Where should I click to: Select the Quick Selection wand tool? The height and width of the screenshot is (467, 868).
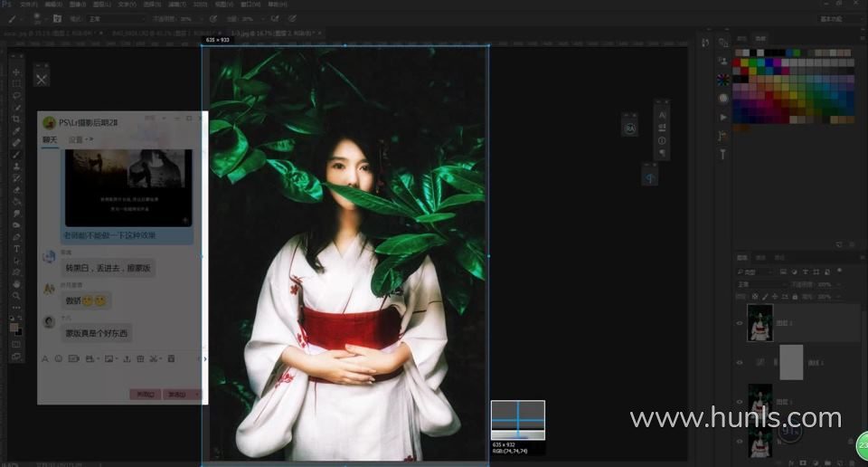[x=16, y=107]
